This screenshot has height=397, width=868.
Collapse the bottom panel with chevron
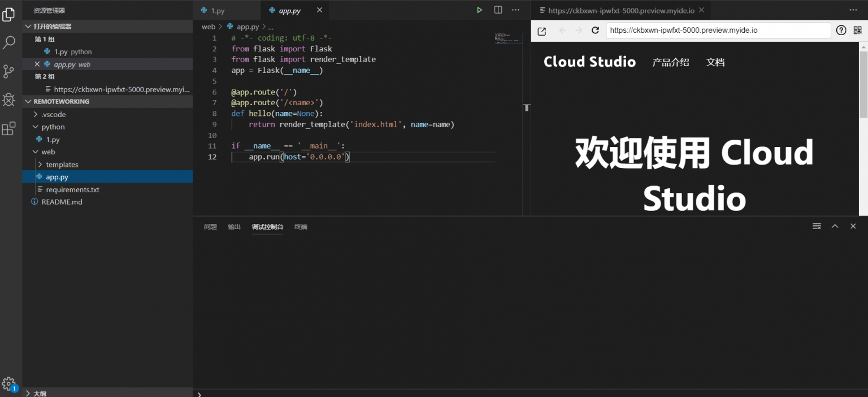pyautogui.click(x=835, y=226)
